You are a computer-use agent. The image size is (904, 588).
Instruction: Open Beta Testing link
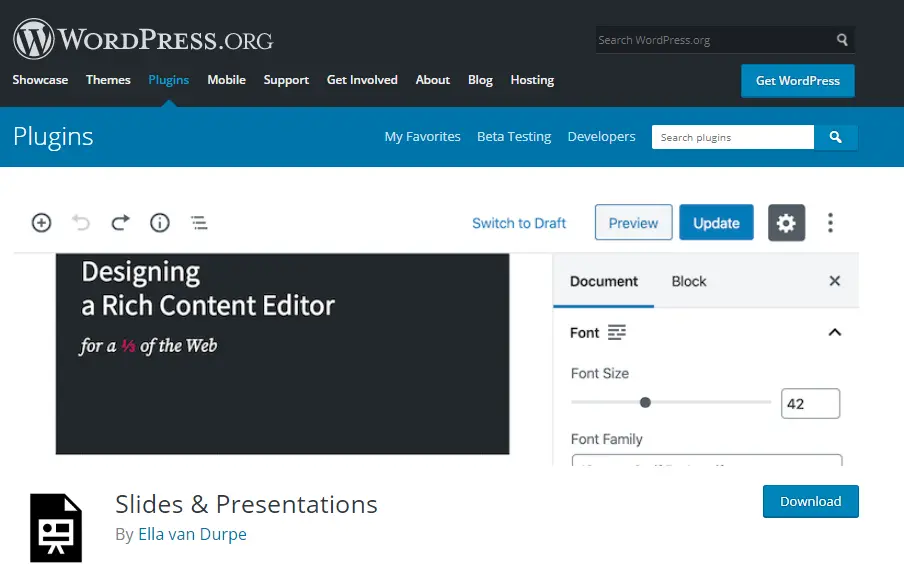(x=514, y=137)
